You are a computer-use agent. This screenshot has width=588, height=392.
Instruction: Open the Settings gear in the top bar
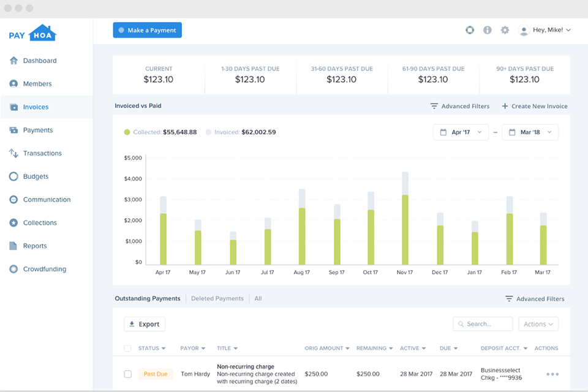[x=505, y=29]
